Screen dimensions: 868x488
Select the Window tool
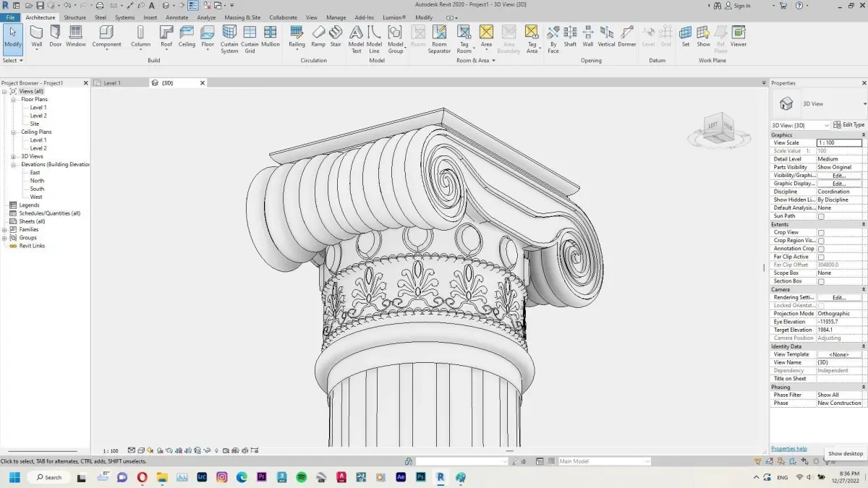(76, 37)
